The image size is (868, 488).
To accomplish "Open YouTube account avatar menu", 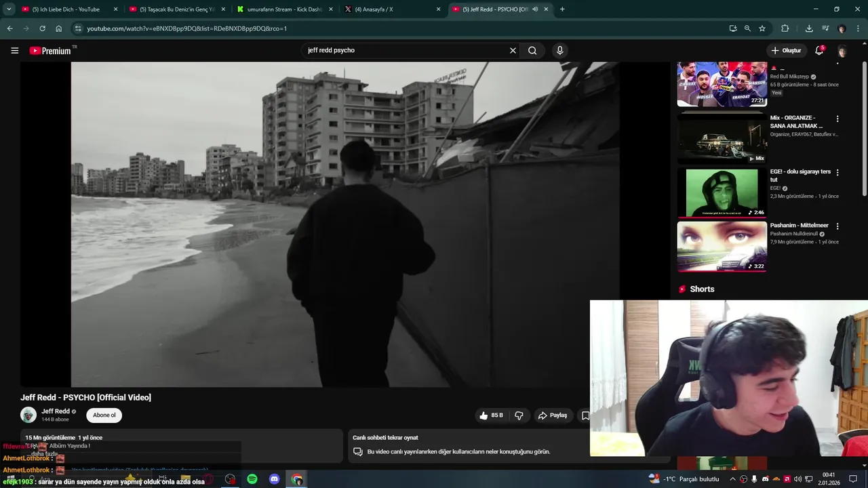I will pos(842,51).
